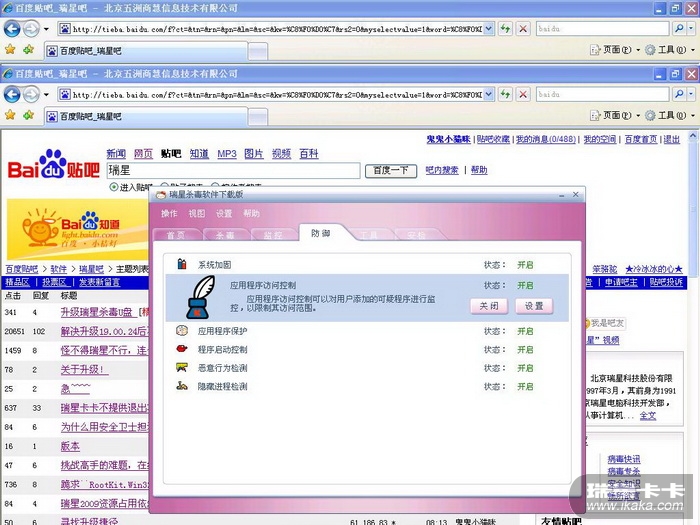Screen dimensions: 700x525
Task: Click Add to Favorites icon in front IE window
Action: pyautogui.click(x=29, y=115)
